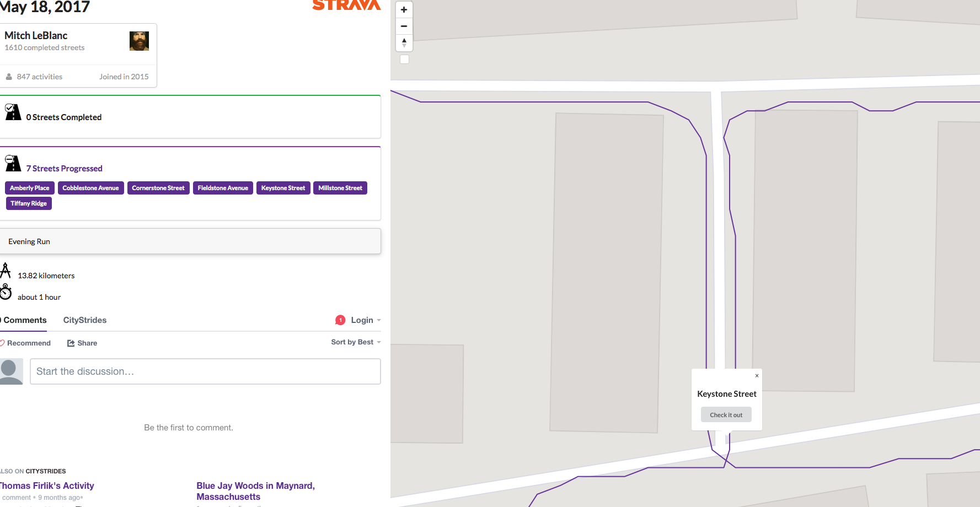The image size is (980, 507).
Task: Click 7 Streets Progressed heading
Action: click(x=64, y=169)
